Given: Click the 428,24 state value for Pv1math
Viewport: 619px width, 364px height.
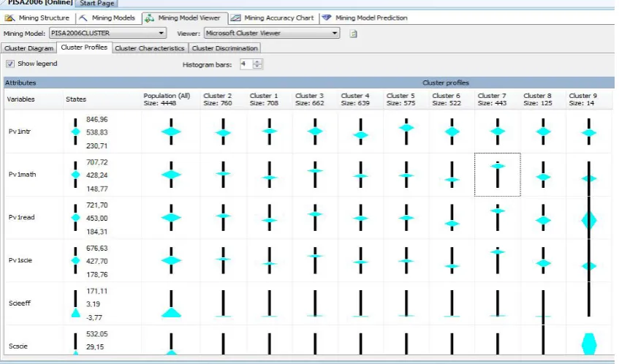Looking at the screenshot, I should pos(97,175).
